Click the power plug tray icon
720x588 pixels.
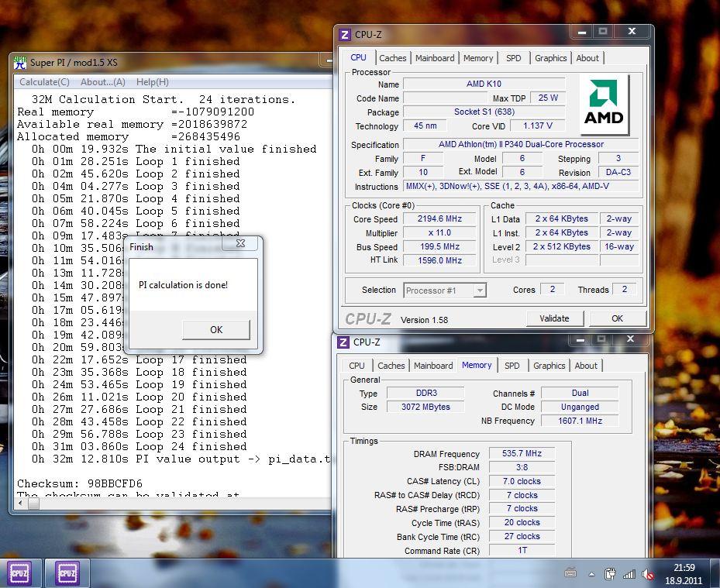pos(610,573)
